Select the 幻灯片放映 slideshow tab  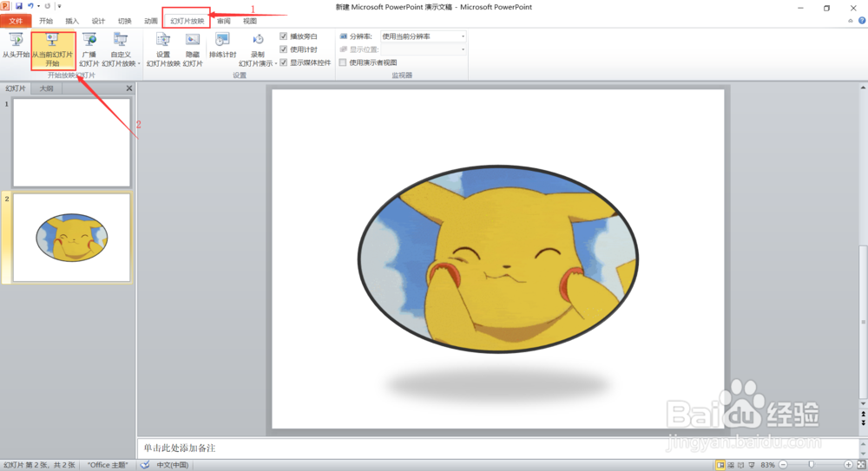tap(187, 21)
